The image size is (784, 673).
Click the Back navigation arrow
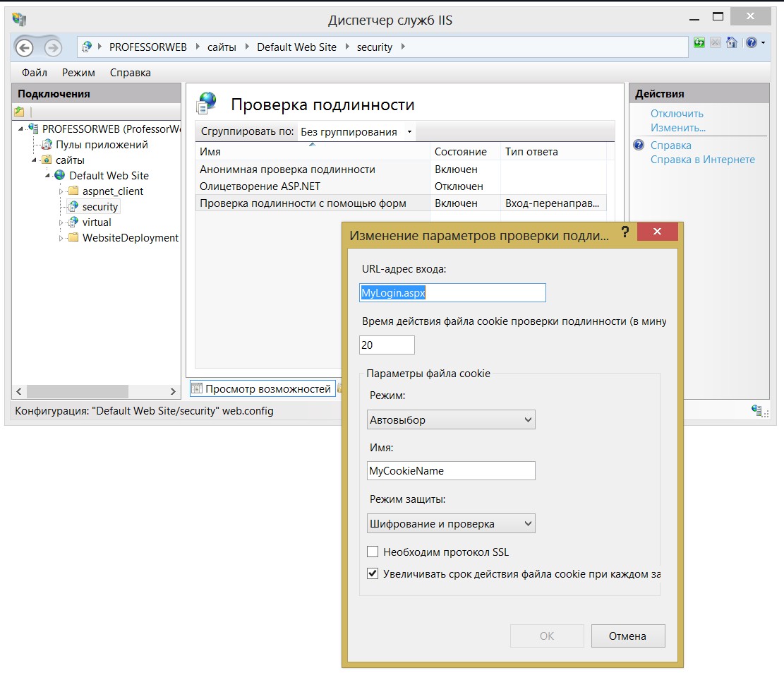[24, 47]
